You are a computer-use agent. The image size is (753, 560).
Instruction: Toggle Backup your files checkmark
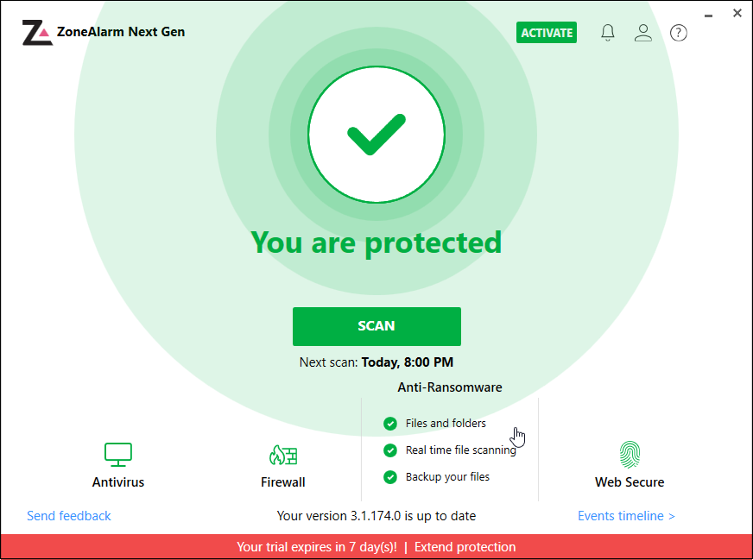tap(392, 476)
